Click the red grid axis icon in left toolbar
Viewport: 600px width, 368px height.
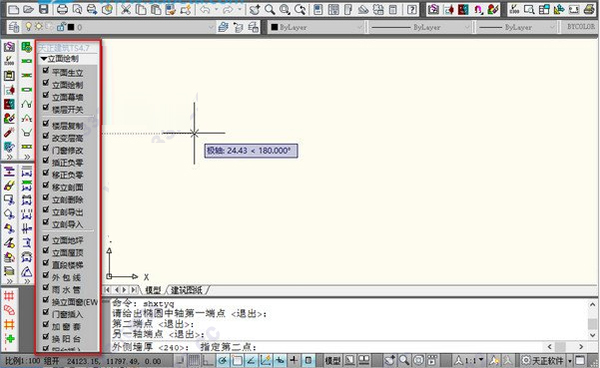tap(9, 296)
